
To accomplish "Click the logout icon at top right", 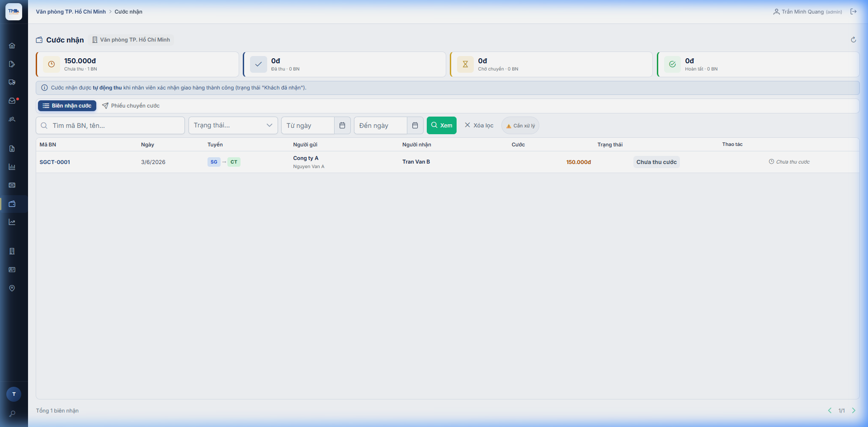I will [x=854, y=12].
